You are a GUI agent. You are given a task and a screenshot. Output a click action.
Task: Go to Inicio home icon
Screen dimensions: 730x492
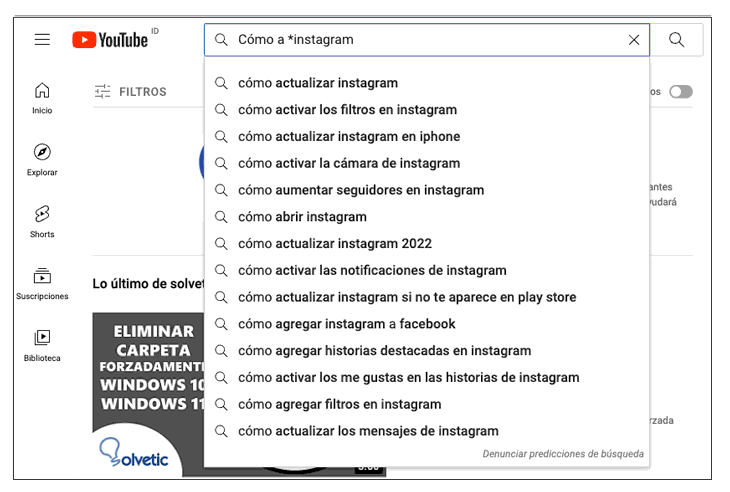42,97
